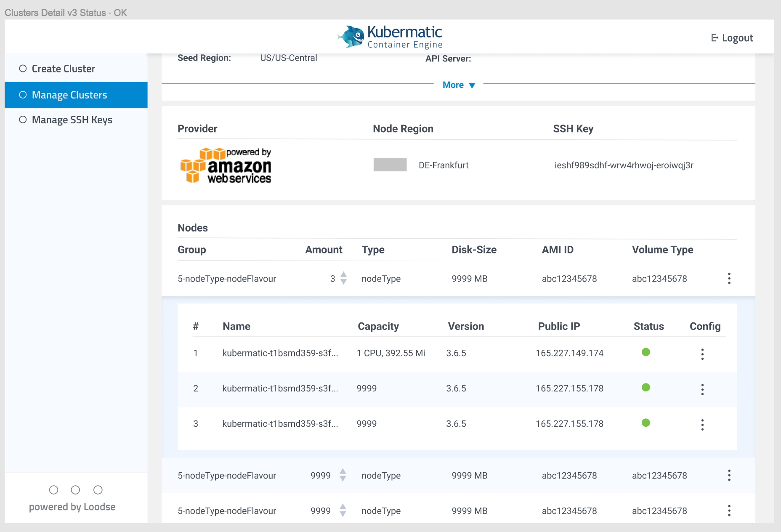Open the Config menu for node 2
Viewport: 781px width, 532px height.
pyautogui.click(x=702, y=389)
